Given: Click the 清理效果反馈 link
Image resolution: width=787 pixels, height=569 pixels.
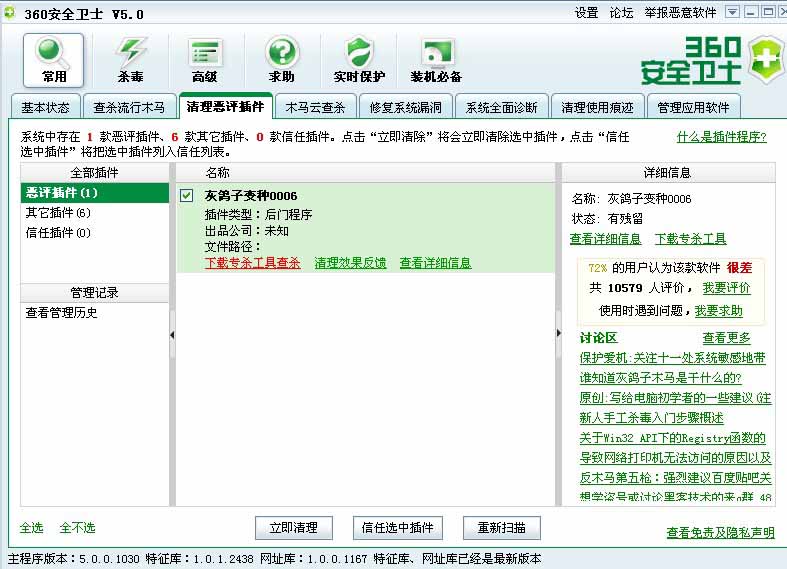Looking at the screenshot, I should tap(350, 263).
